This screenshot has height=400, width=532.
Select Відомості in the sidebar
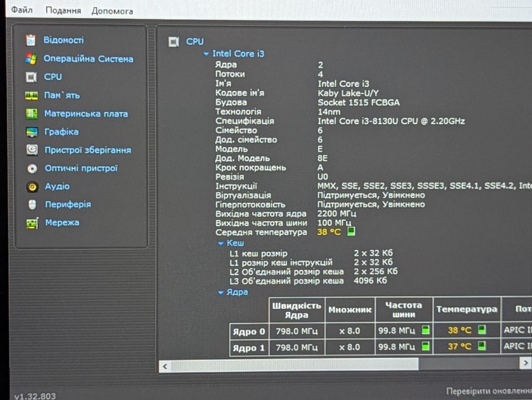[63, 40]
